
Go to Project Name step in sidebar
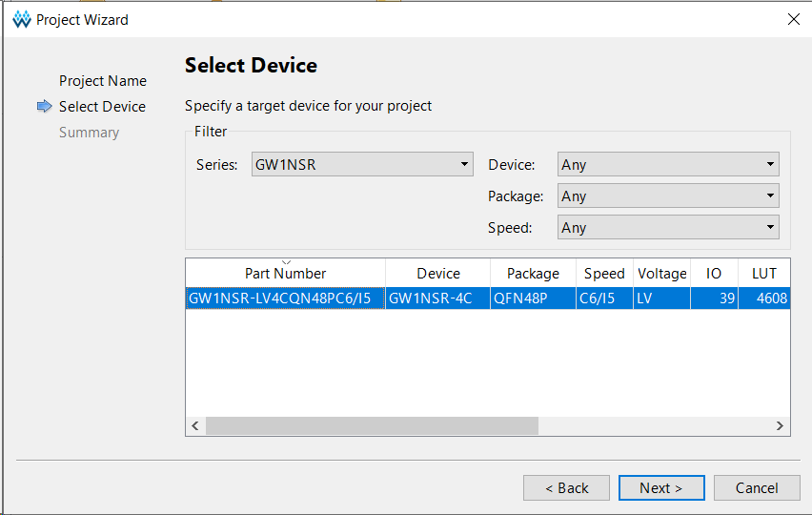point(102,81)
